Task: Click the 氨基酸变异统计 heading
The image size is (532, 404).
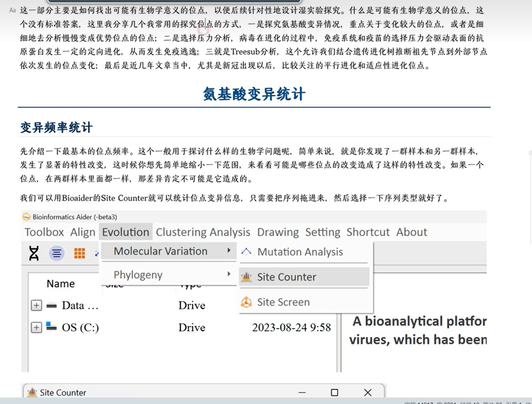Action: pos(254,94)
